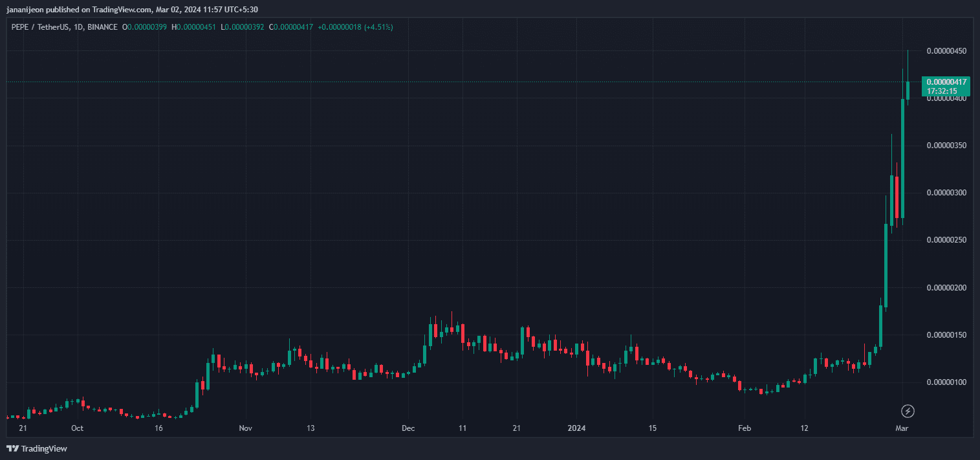
Task: Click the Feb label on time axis
Action: pyautogui.click(x=745, y=428)
